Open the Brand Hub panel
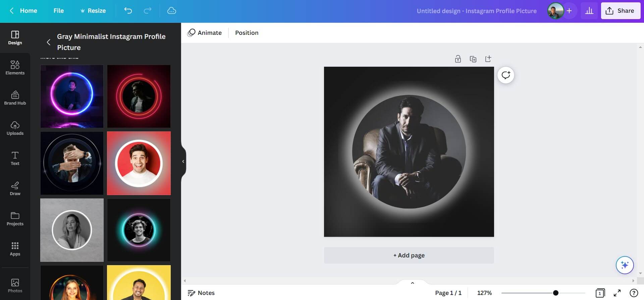 click(15, 98)
